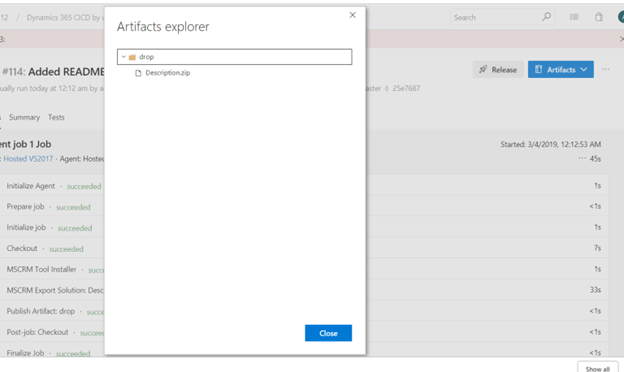The height and width of the screenshot is (372, 624).
Task: Click the commit hash 25e7687
Action: (x=406, y=88)
